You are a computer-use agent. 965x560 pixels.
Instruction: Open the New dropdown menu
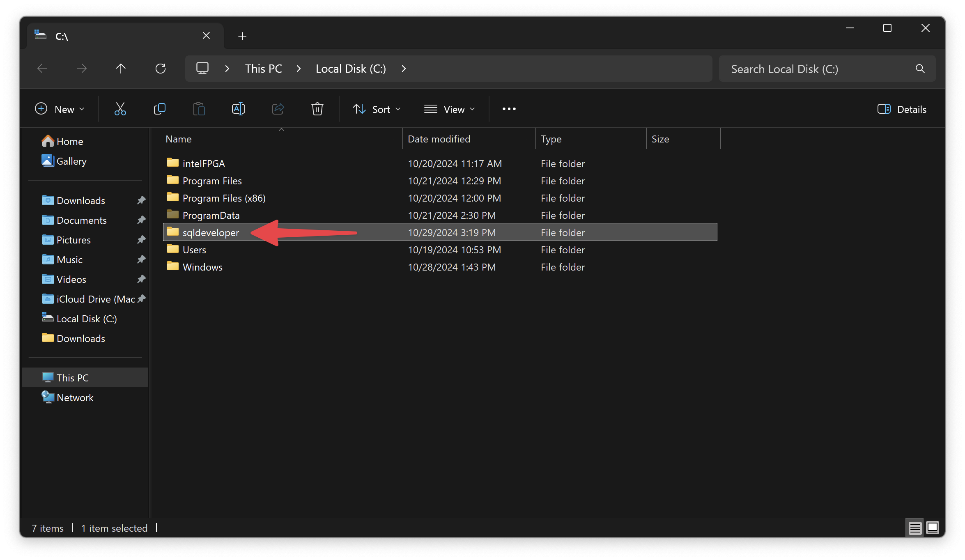(60, 109)
